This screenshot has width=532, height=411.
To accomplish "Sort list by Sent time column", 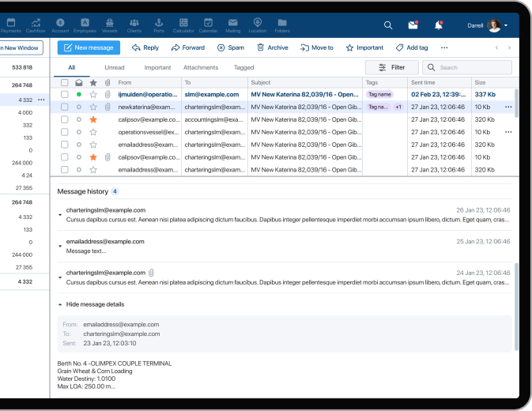I will pyautogui.click(x=423, y=83).
